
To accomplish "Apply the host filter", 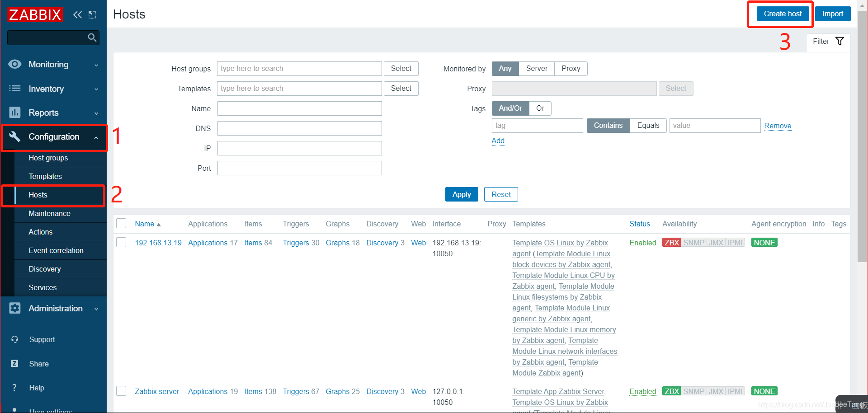I will (462, 194).
